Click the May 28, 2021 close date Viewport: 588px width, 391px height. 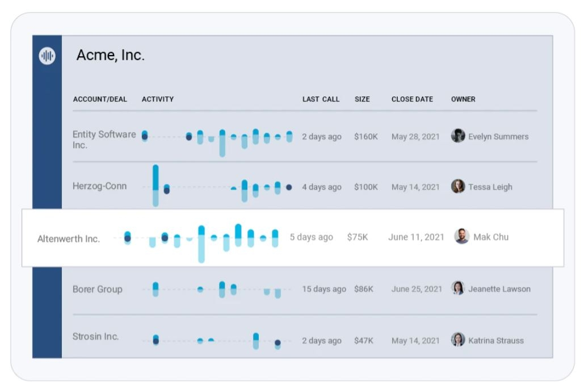click(415, 136)
